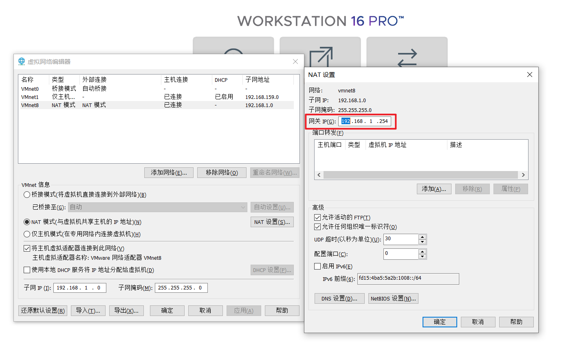This screenshot has width=588, height=364.
Task: Click the 子网 IP input field
Action: [x=80, y=288]
